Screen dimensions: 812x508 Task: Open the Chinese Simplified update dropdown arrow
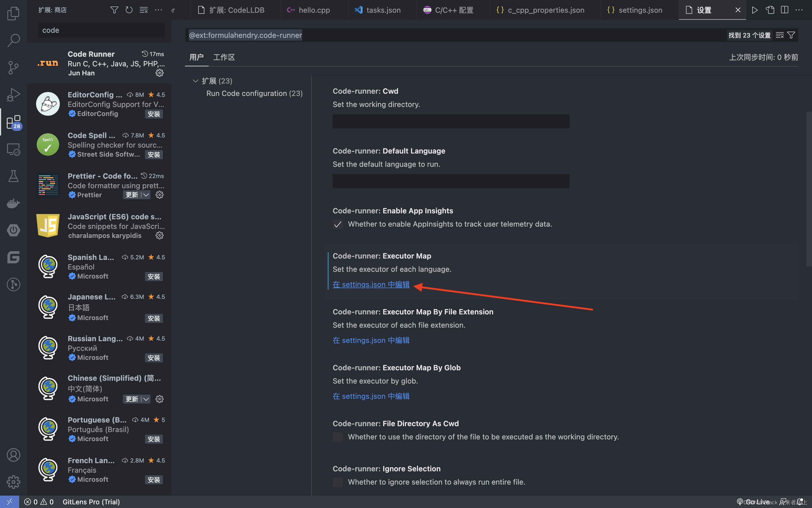tap(146, 399)
